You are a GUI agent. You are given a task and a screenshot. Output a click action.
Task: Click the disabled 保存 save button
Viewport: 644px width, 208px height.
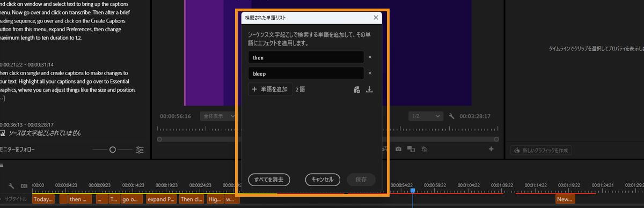click(361, 180)
